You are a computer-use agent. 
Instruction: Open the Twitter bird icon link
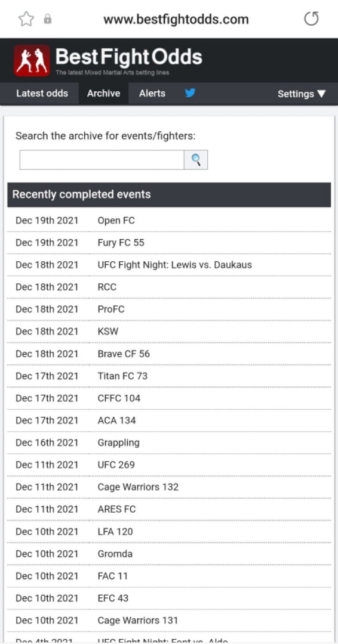[190, 93]
